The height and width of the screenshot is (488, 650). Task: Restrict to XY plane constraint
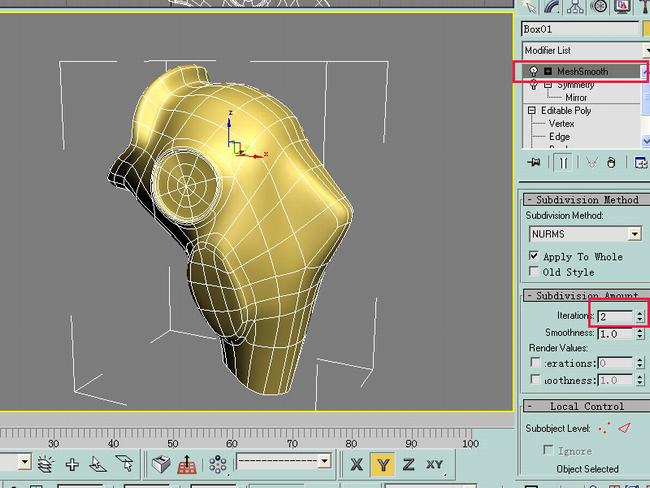tap(434, 464)
